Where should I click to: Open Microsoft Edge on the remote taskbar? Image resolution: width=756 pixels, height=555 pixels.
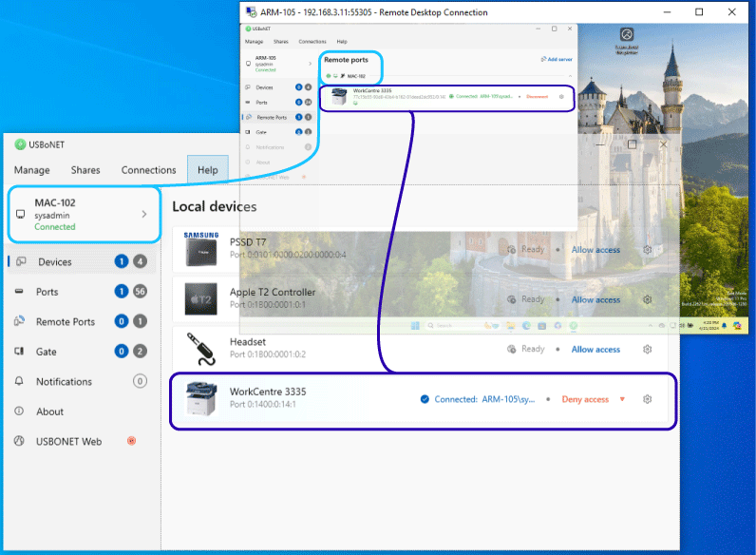click(526, 326)
